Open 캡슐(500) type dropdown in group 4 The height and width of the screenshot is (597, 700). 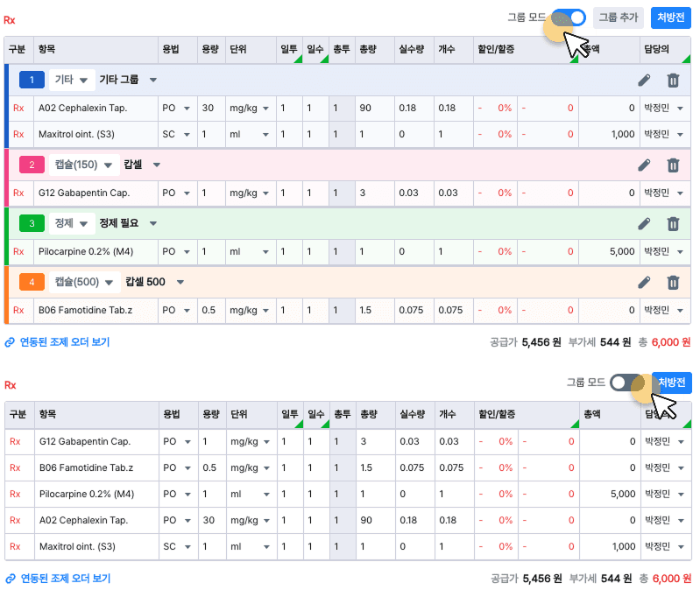pyautogui.click(x=84, y=282)
